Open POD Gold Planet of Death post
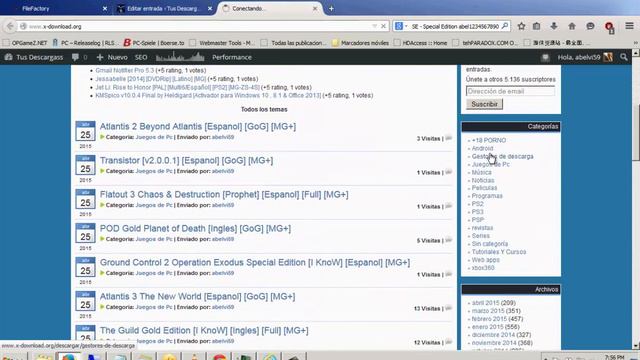 [196, 229]
